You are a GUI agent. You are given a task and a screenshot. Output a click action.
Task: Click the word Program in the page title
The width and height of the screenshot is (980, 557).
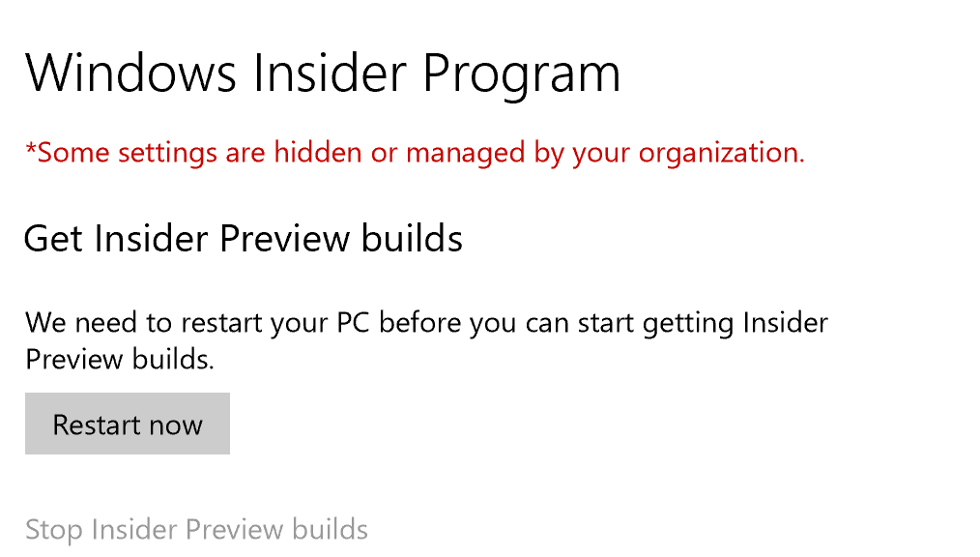[521, 75]
